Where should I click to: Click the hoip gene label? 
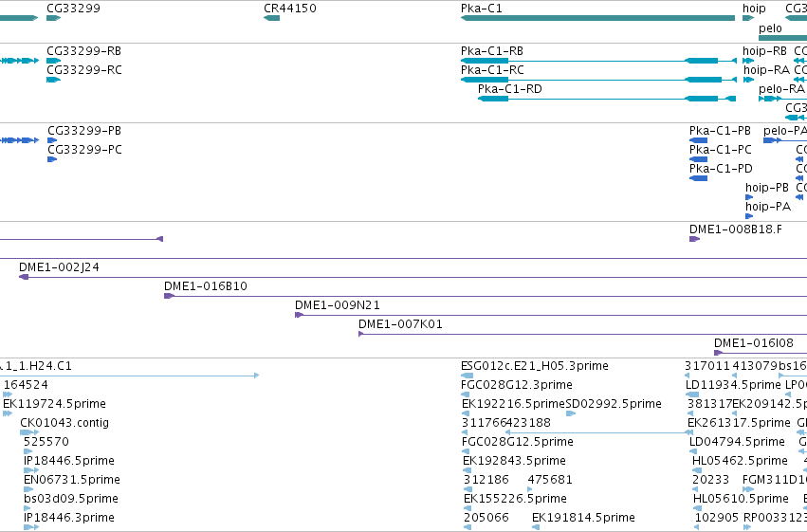click(x=754, y=9)
